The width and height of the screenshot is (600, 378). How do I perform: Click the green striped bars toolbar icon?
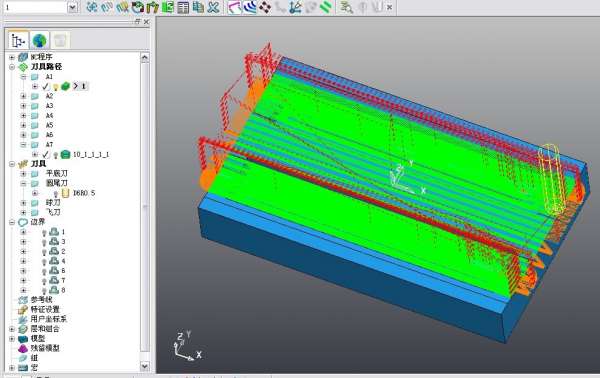(326, 7)
